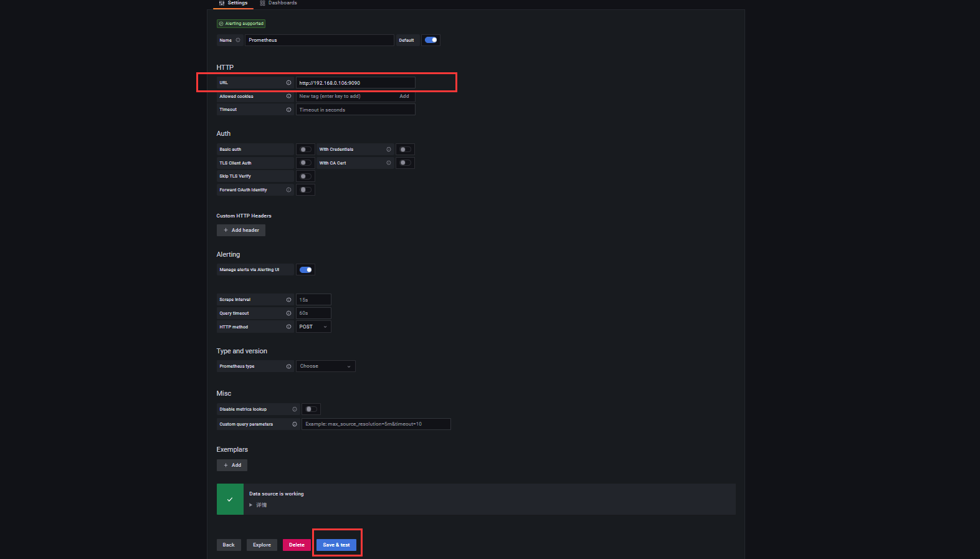Viewport: 980px width, 559px height.
Task: Click the Timeout in seconds field
Action: coord(355,110)
